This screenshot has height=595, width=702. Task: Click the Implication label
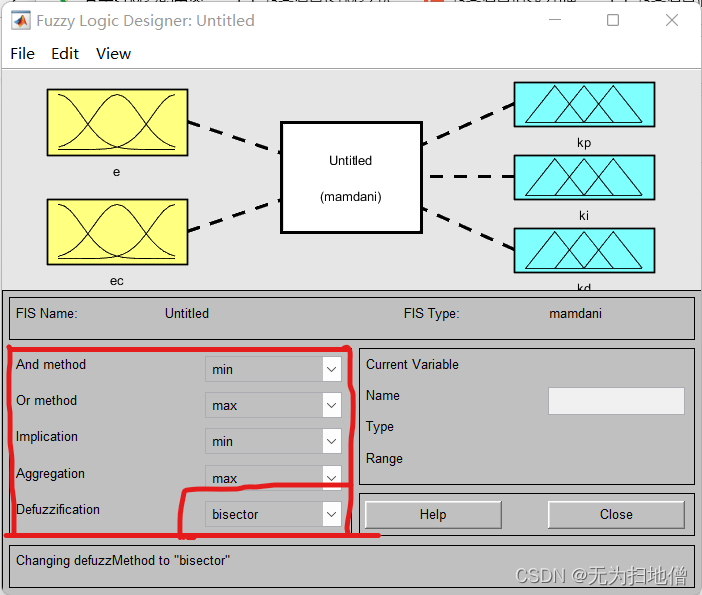[x=47, y=437]
